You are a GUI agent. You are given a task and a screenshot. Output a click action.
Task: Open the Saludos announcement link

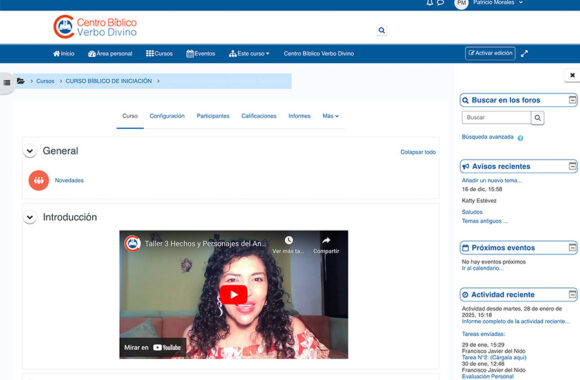pyautogui.click(x=472, y=212)
